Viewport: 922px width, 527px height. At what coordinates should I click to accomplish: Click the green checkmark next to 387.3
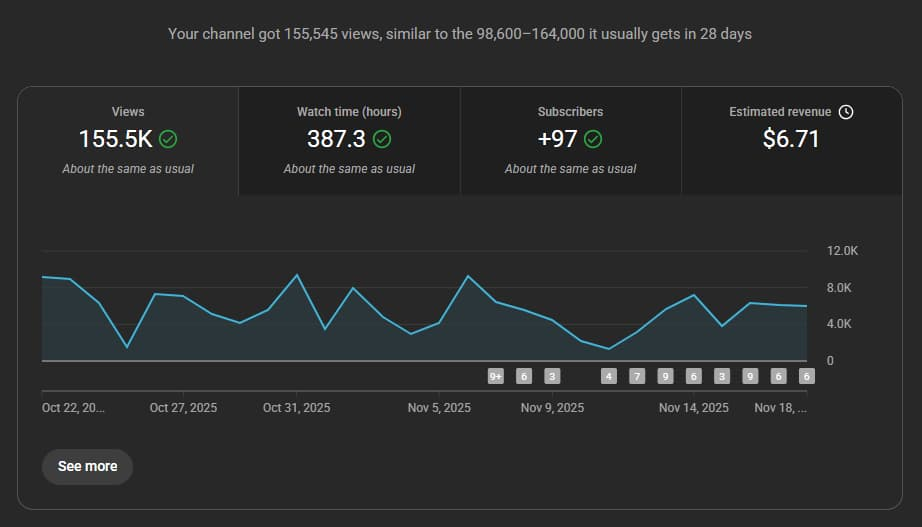382,140
